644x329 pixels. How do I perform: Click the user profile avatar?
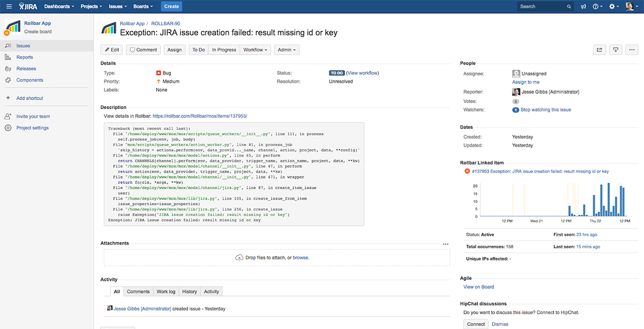(x=629, y=6)
